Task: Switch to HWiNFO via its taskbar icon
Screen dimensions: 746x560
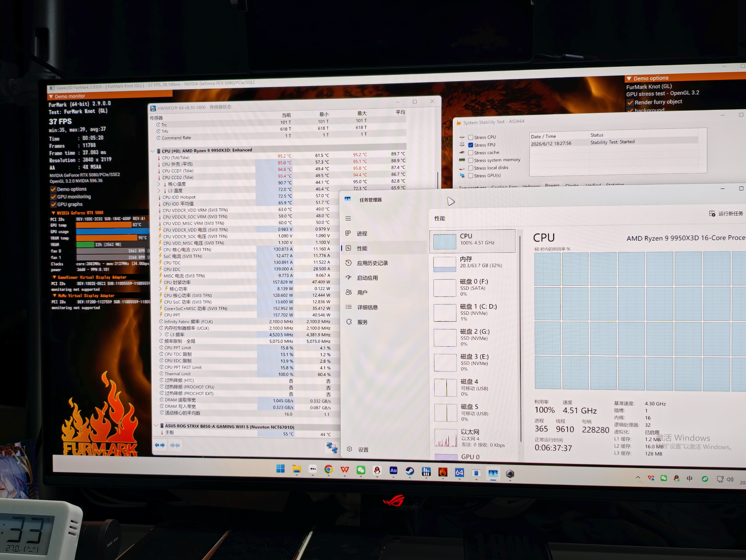Action: click(426, 472)
